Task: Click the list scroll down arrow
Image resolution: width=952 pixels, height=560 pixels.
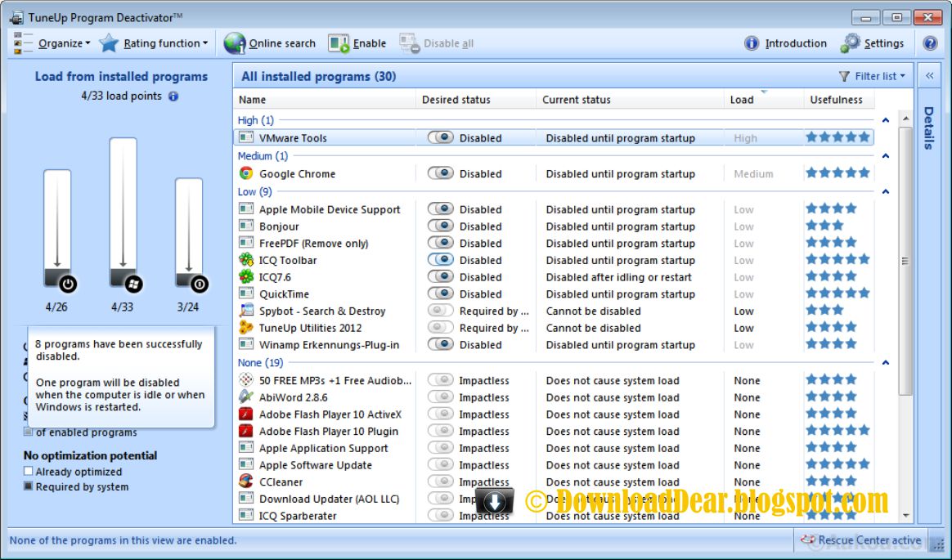Action: tap(906, 516)
